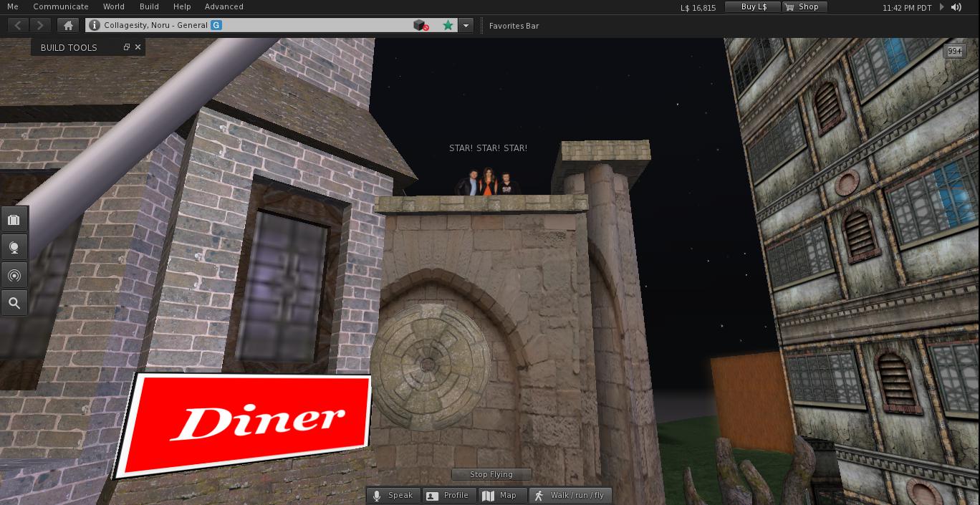
Task: Open the World menu
Action: tap(113, 6)
